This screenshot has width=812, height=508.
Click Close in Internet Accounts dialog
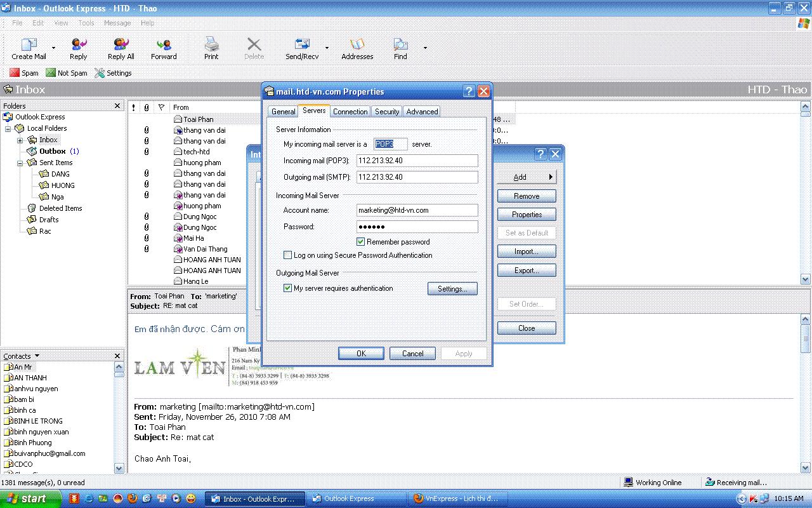pos(527,328)
